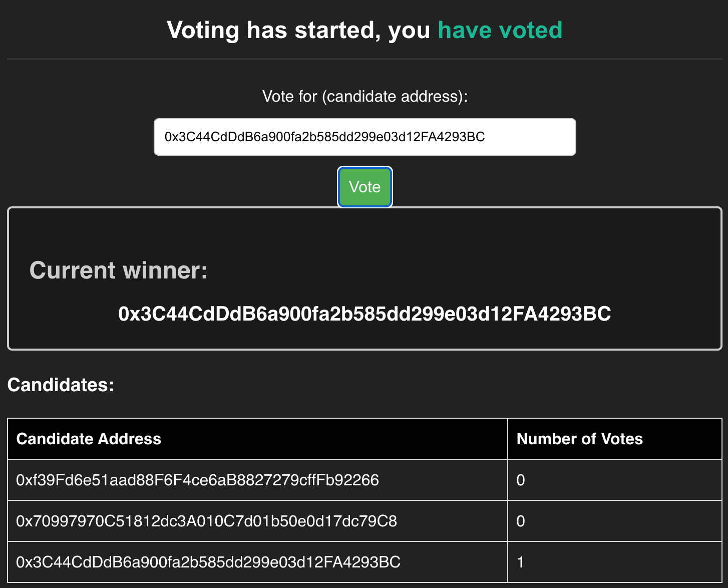Click the 'Current winner:' label
The height and width of the screenshot is (588, 728).
(x=118, y=270)
